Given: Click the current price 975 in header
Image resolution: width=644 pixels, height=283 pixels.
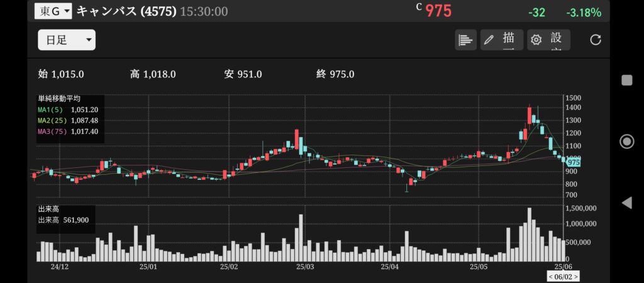Looking at the screenshot, I should (x=438, y=11).
